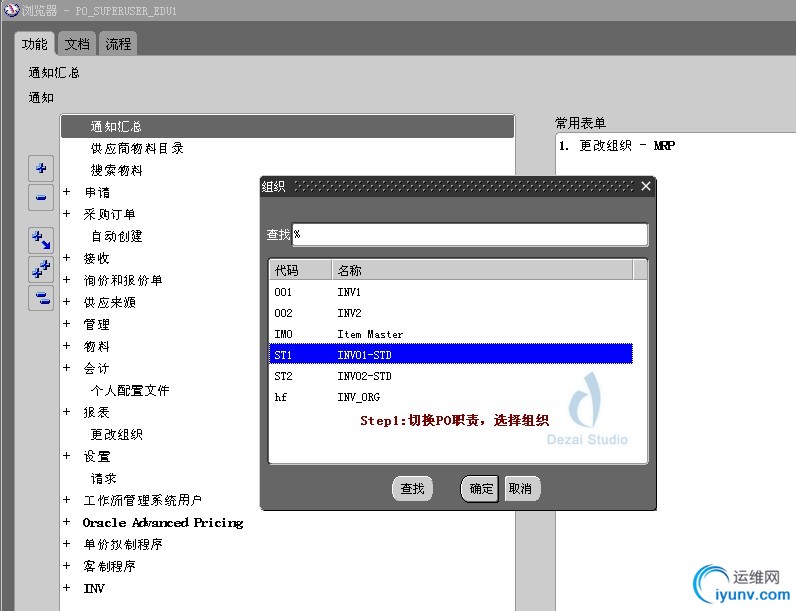Screen dimensions: 796x611
Task: Cancel the dialog with 取消
Action: coord(521,489)
